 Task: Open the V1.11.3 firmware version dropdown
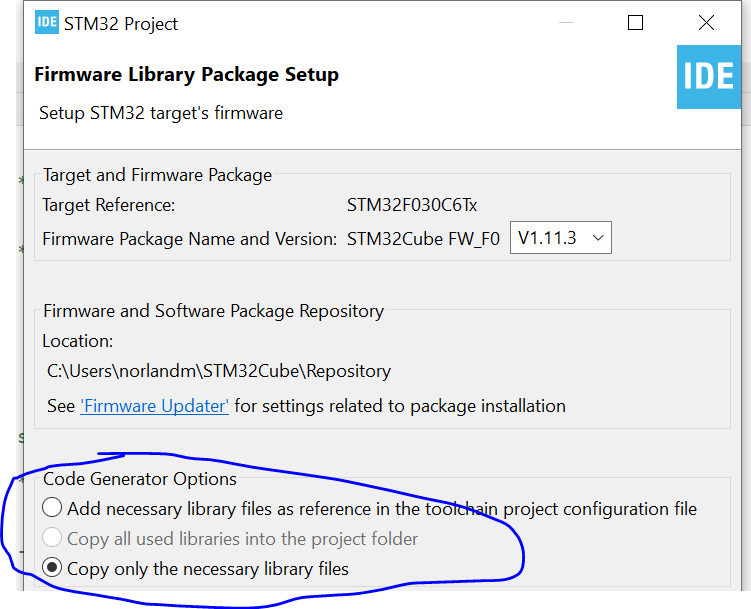point(560,238)
